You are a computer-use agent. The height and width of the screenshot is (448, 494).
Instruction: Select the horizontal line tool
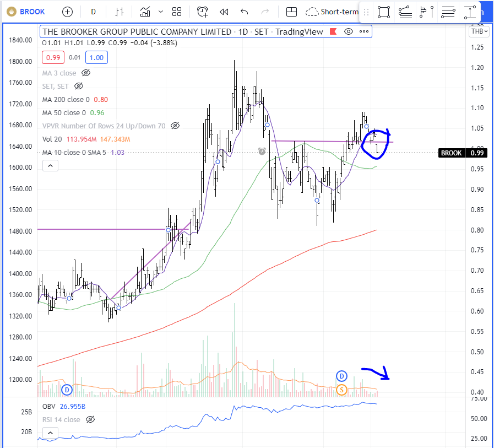448,12
